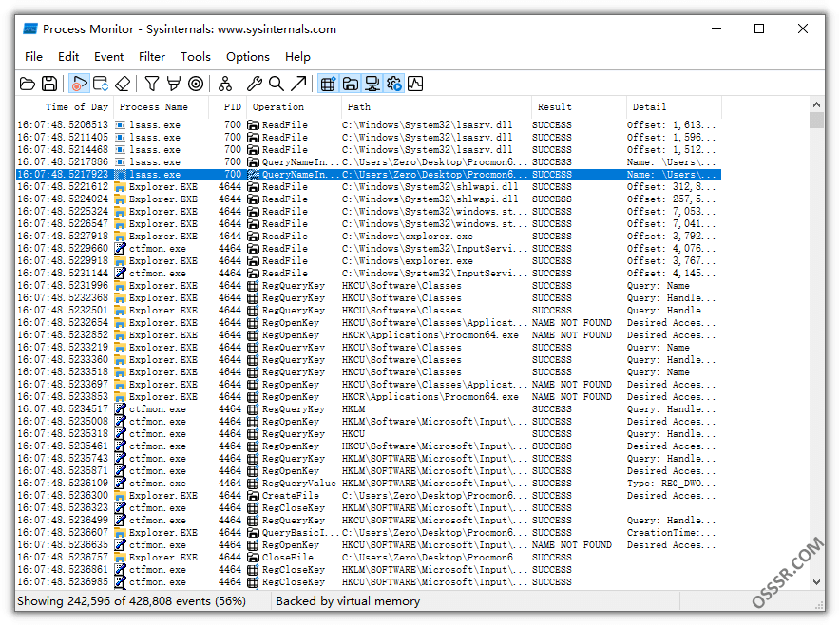The width and height of the screenshot is (840, 626).
Task: Click the Detail column header
Action: tap(674, 107)
